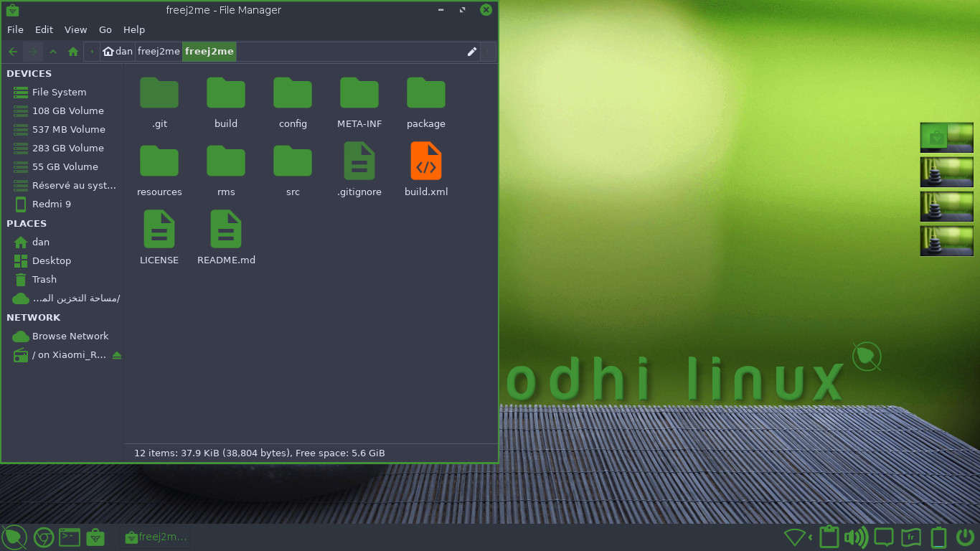Screen dimensions: 980x551
Task: Go forward with the right arrow button
Action: pyautogui.click(x=33, y=52)
